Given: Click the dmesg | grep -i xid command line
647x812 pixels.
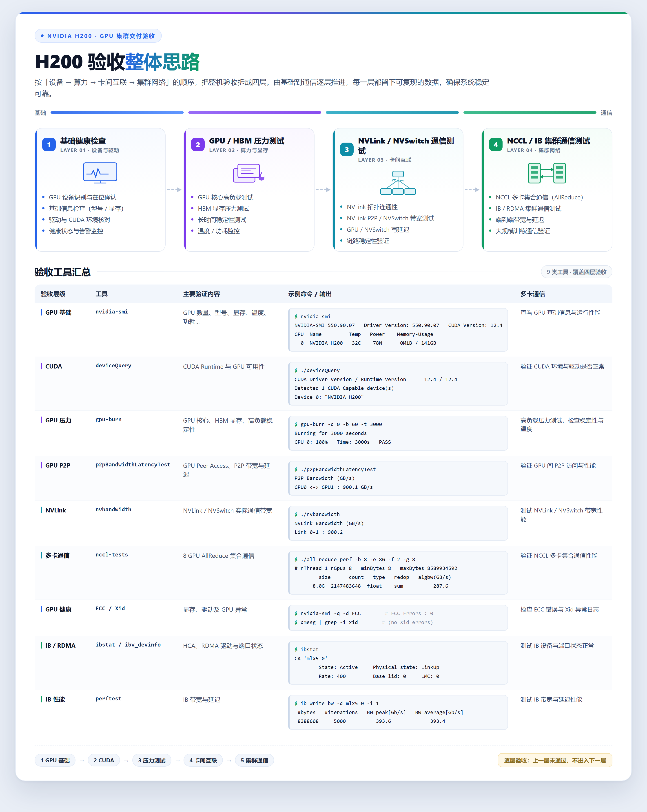Looking at the screenshot, I should click(x=326, y=622).
